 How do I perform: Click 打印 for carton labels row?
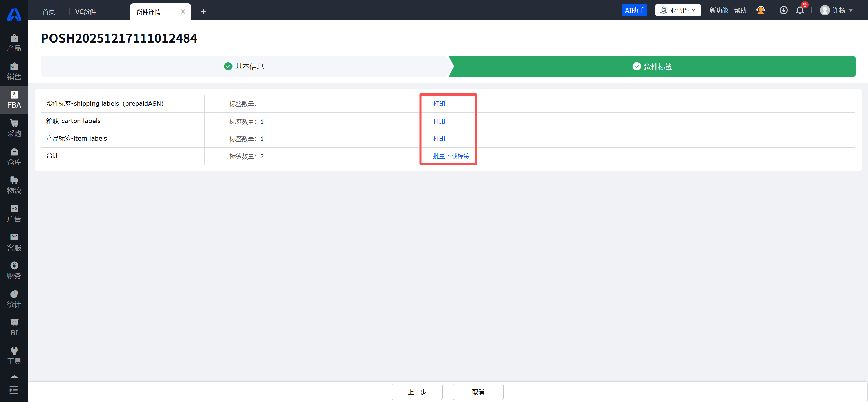(x=439, y=121)
